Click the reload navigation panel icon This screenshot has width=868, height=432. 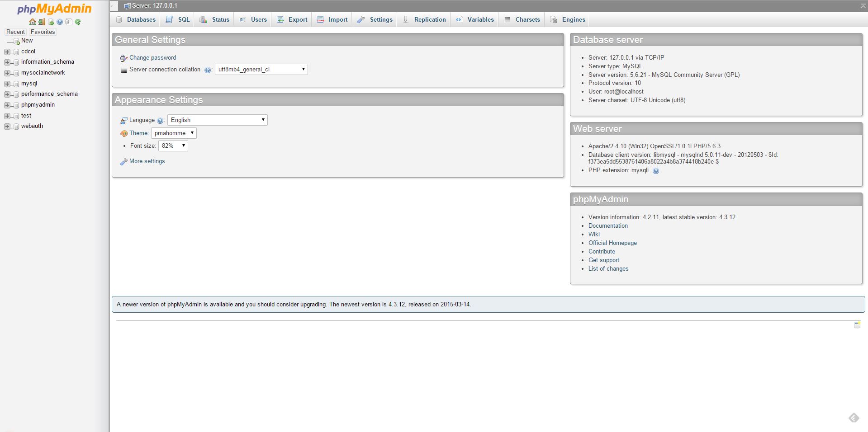click(78, 22)
